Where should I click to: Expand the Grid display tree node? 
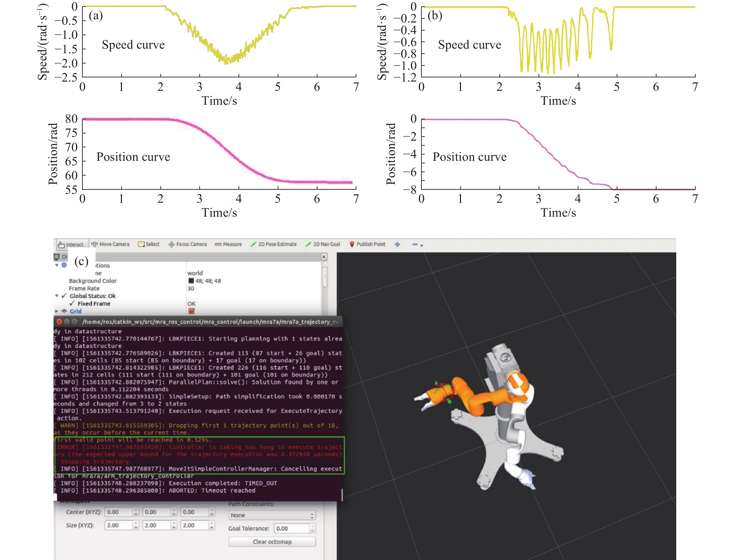tap(57, 311)
